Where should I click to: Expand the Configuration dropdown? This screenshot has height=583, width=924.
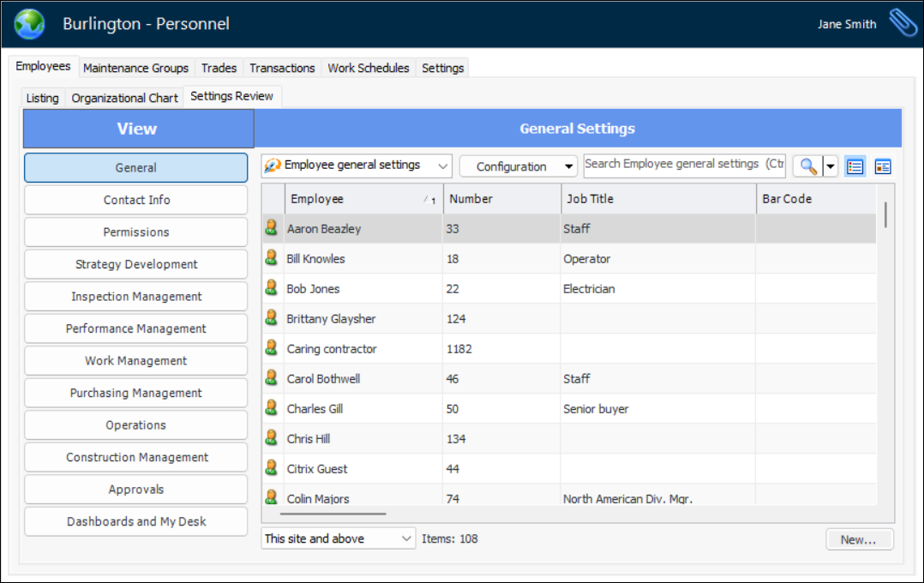[x=518, y=166]
